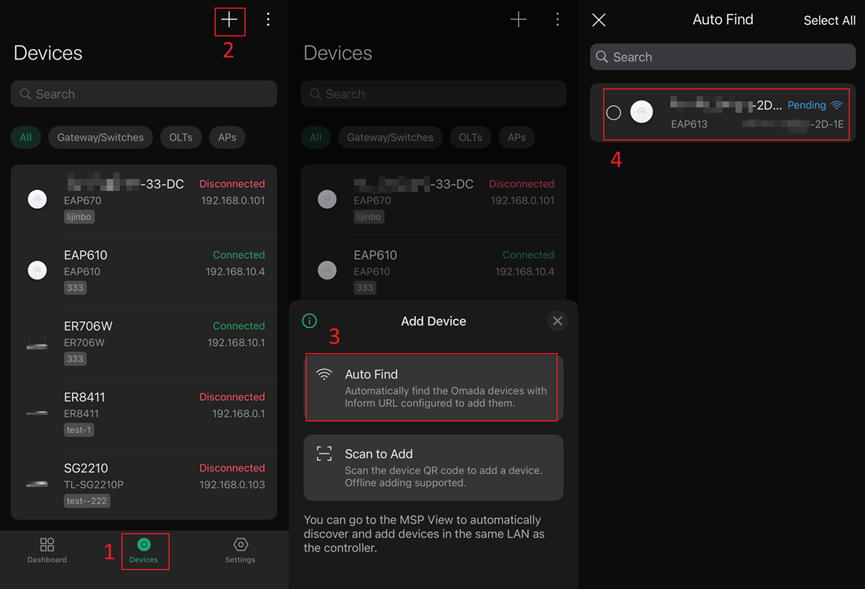
Task: Toggle the APs filter chip
Action: tap(226, 137)
